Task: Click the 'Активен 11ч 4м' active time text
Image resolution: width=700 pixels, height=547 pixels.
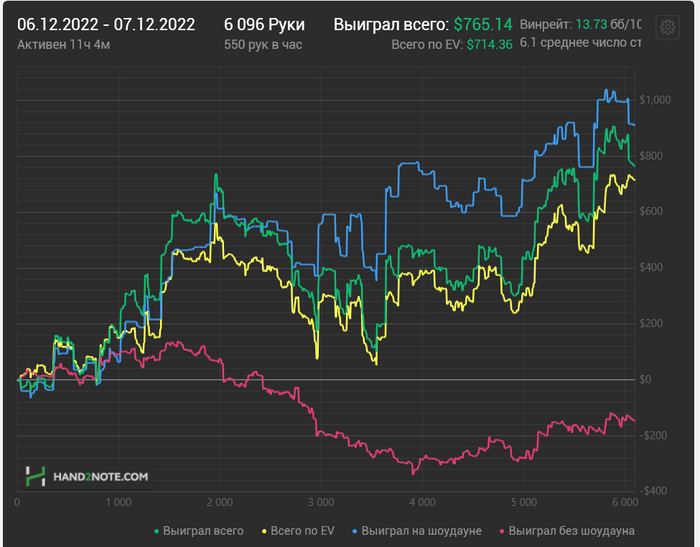Action: coord(63,45)
